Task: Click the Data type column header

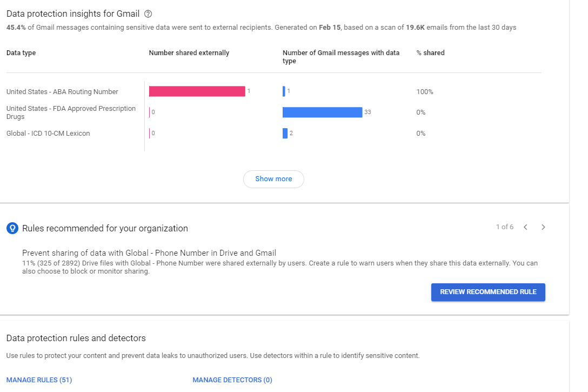Action: click(x=21, y=52)
